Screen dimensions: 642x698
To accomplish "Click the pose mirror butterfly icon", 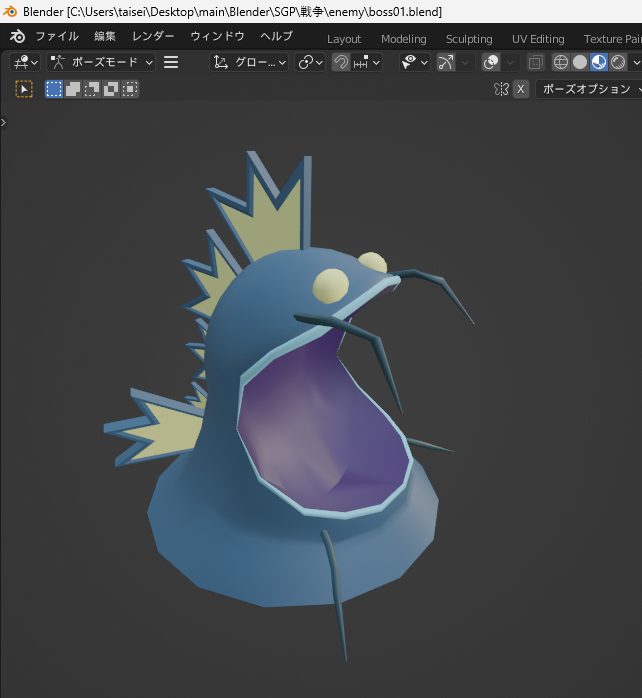I will [501, 89].
